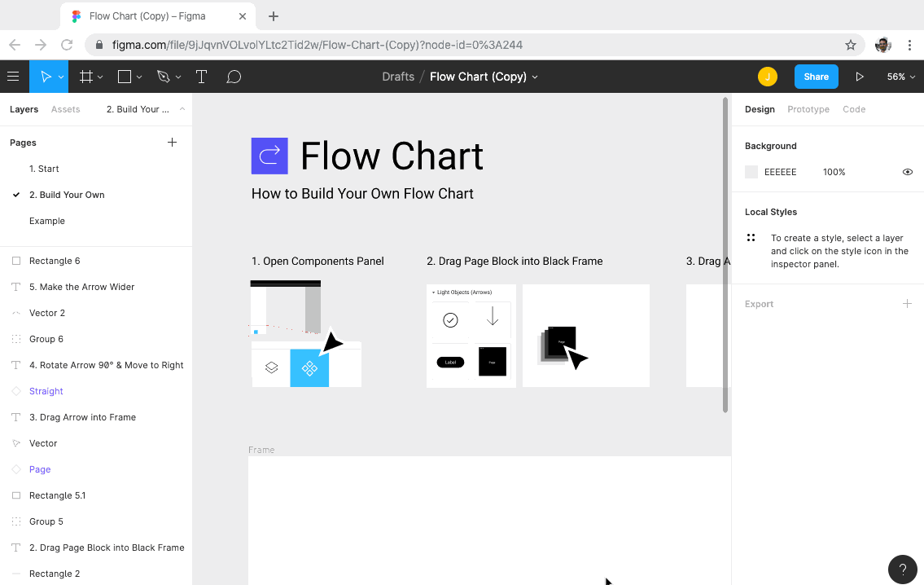Expand the Flow Chart (Copy) file name dropdown
This screenshot has width=924, height=585.
tap(535, 77)
